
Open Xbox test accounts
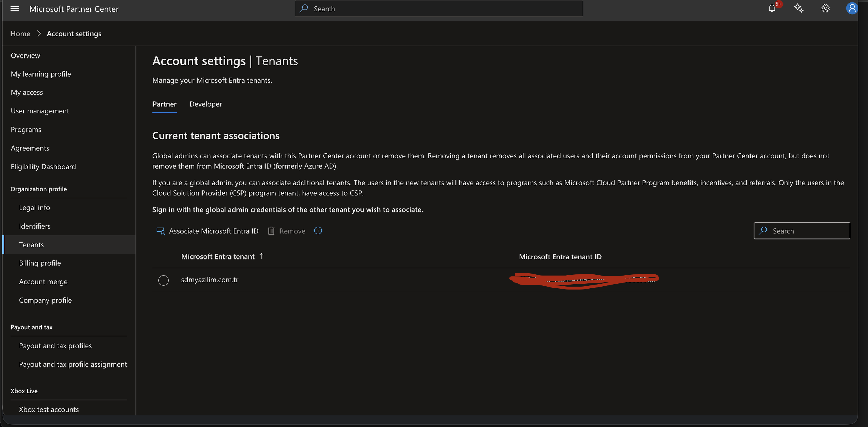point(49,410)
